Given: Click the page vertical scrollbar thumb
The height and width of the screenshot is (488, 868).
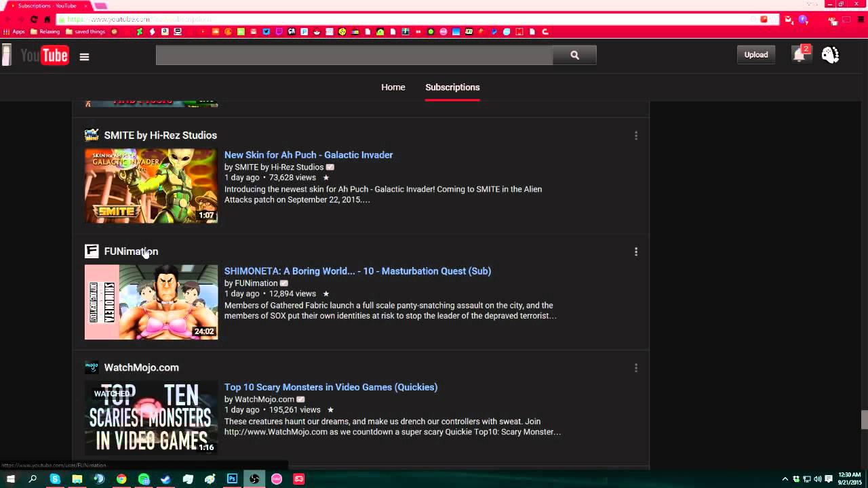Looking at the screenshot, I should point(865,420).
